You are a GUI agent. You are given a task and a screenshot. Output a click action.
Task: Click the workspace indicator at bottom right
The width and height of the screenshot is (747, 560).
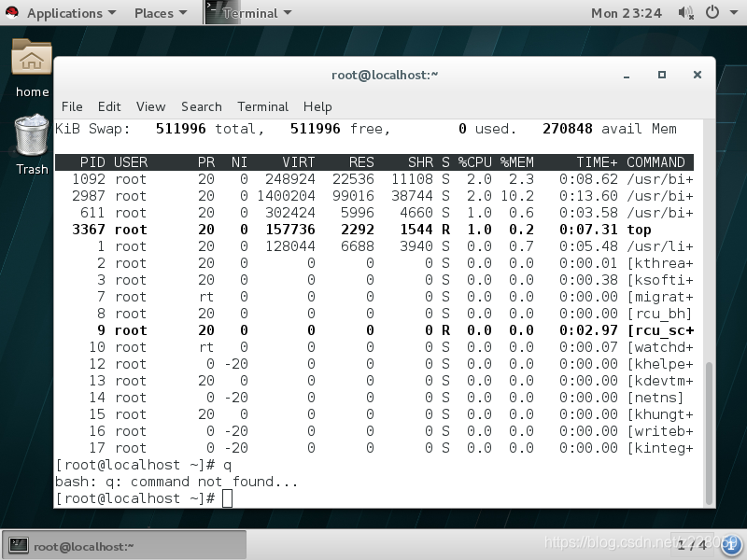pyautogui.click(x=692, y=545)
